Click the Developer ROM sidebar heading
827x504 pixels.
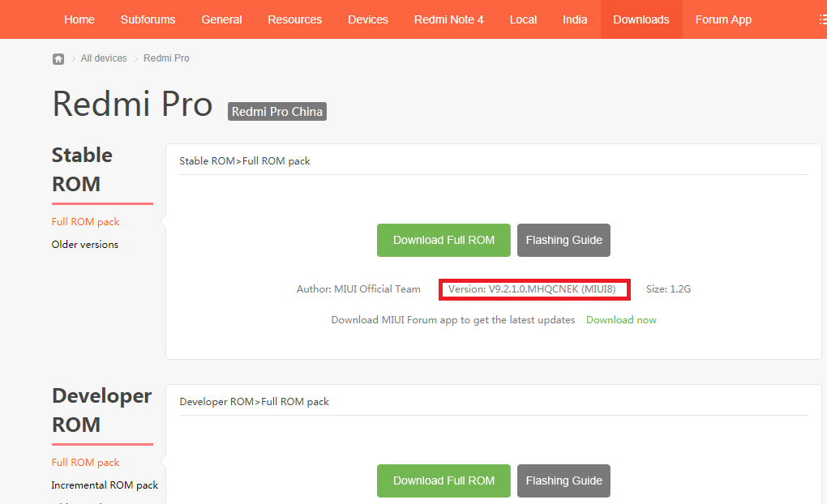102,410
